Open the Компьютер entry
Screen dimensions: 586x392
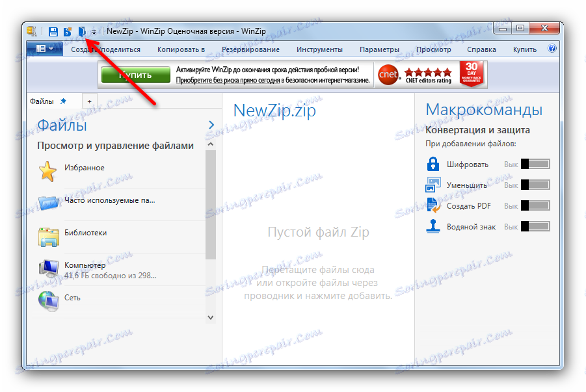(85, 265)
